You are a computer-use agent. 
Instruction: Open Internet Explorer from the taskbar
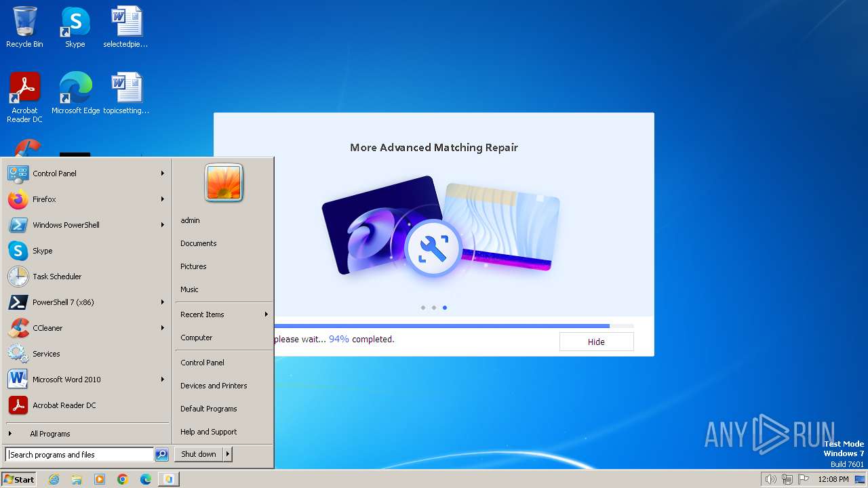click(x=54, y=479)
